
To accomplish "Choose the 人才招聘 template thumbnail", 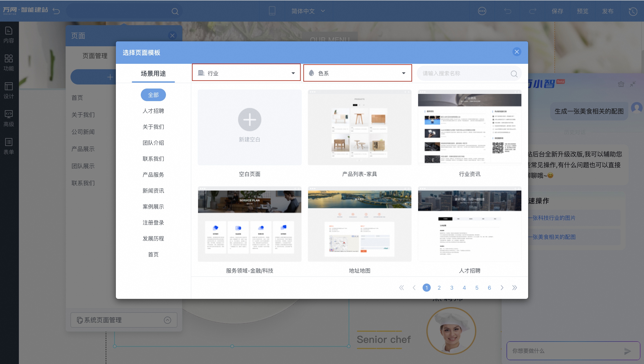I will 470,224.
